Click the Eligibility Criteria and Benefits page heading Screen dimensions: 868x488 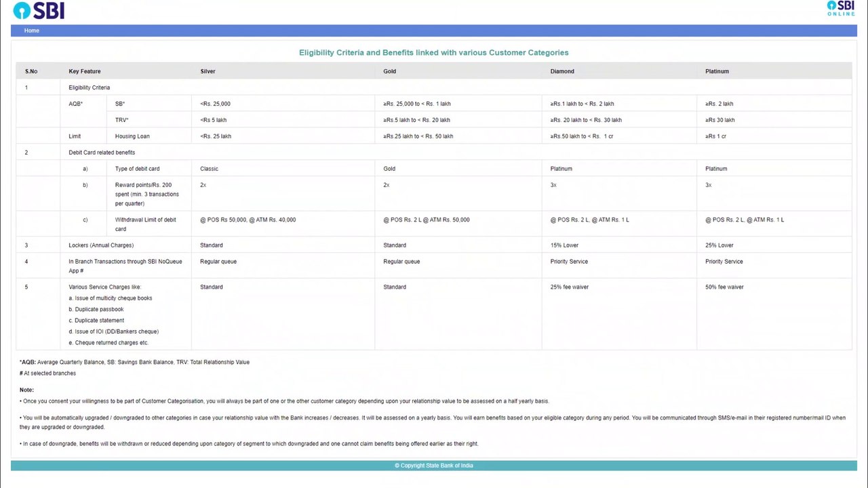434,52
